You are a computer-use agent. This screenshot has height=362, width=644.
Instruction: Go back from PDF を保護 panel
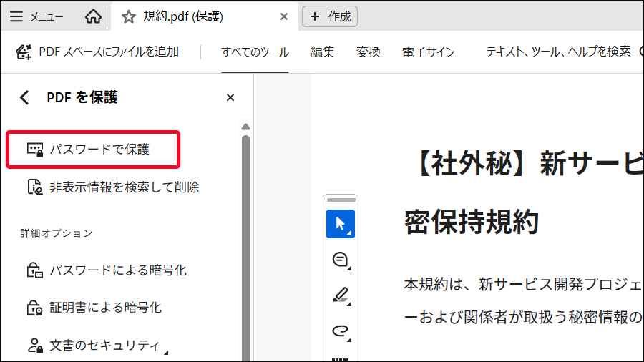[24, 97]
